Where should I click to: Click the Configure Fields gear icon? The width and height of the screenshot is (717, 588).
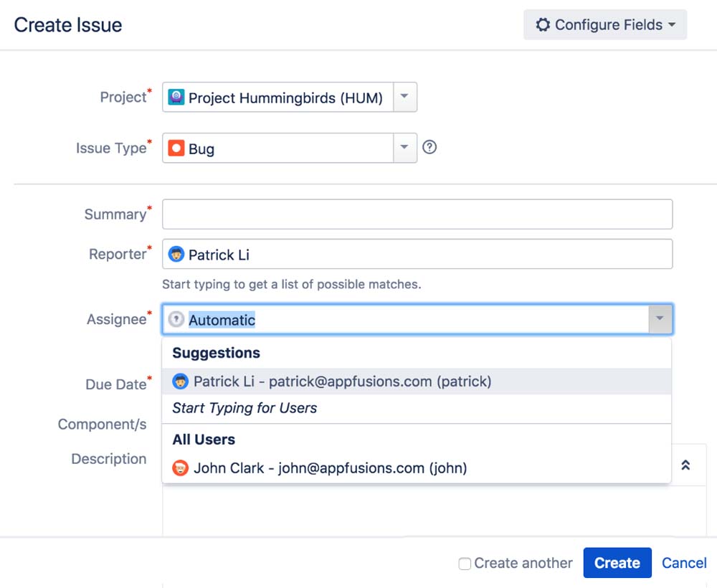tap(543, 25)
